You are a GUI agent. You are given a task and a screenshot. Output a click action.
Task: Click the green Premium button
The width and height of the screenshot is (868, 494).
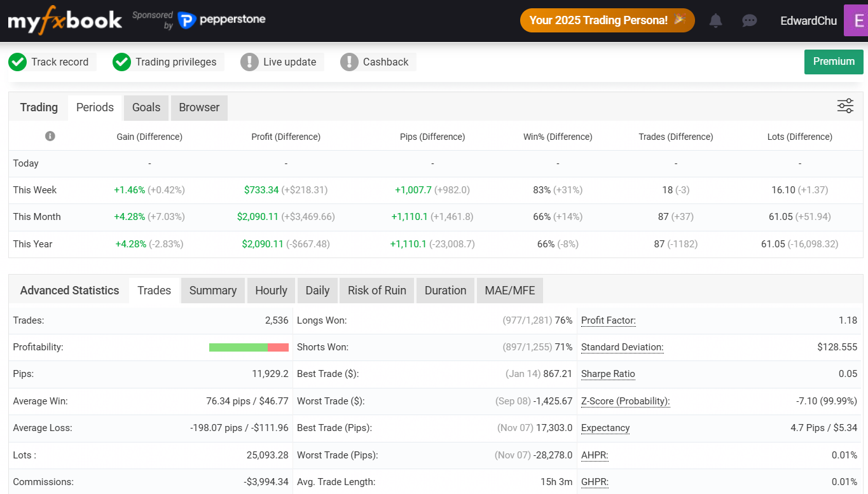pos(833,62)
